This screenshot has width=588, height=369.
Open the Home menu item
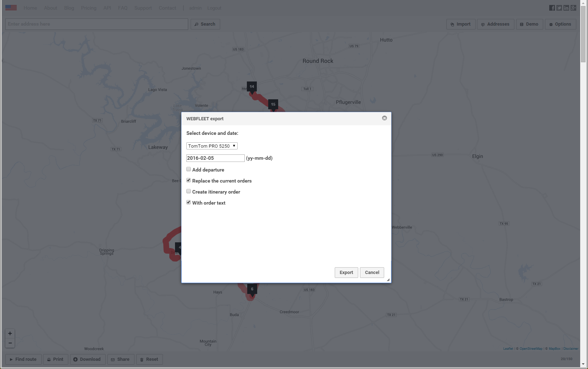click(30, 8)
